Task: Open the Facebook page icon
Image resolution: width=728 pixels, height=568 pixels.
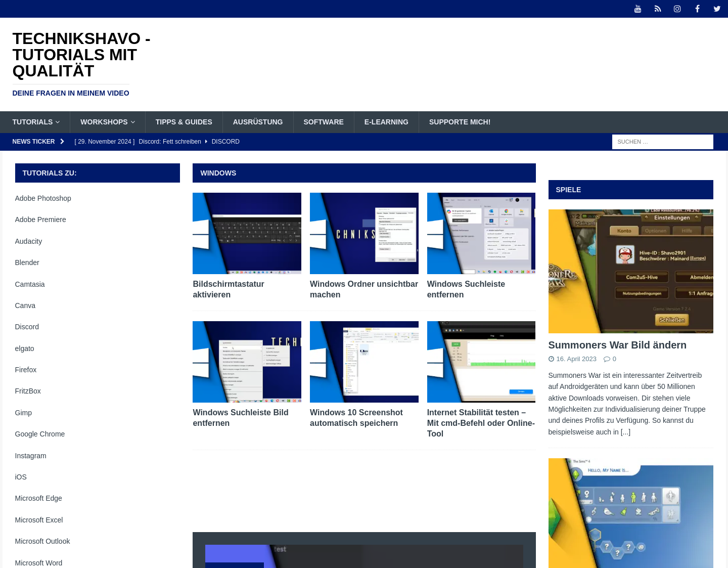Action: pos(697,9)
